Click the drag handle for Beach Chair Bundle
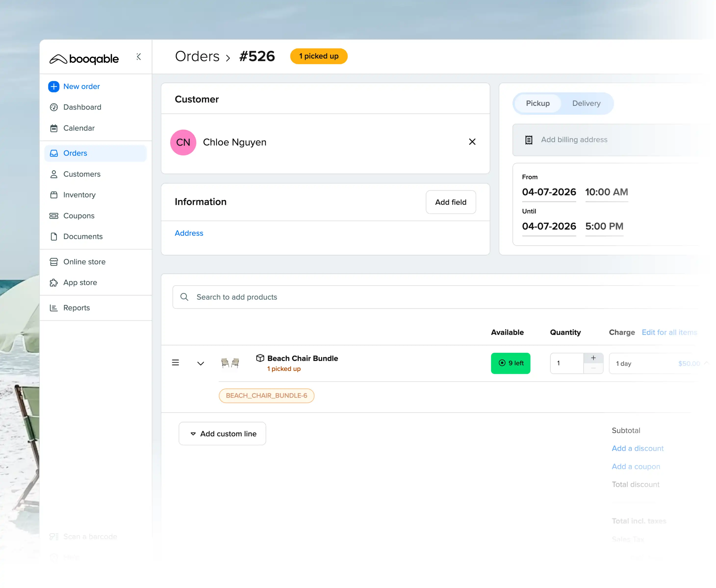The height and width of the screenshot is (588, 716). tap(175, 363)
